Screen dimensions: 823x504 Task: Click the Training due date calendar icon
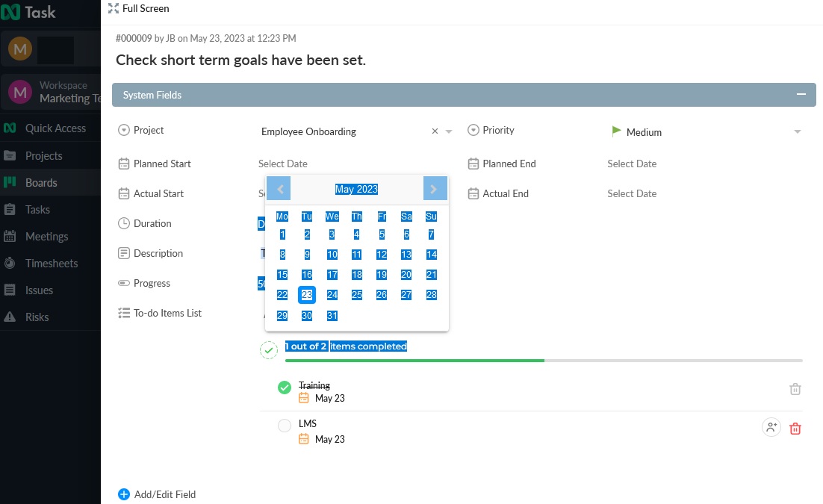304,398
